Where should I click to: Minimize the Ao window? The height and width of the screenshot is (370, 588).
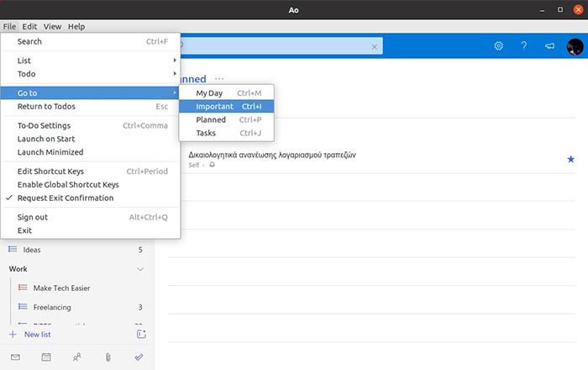click(543, 10)
